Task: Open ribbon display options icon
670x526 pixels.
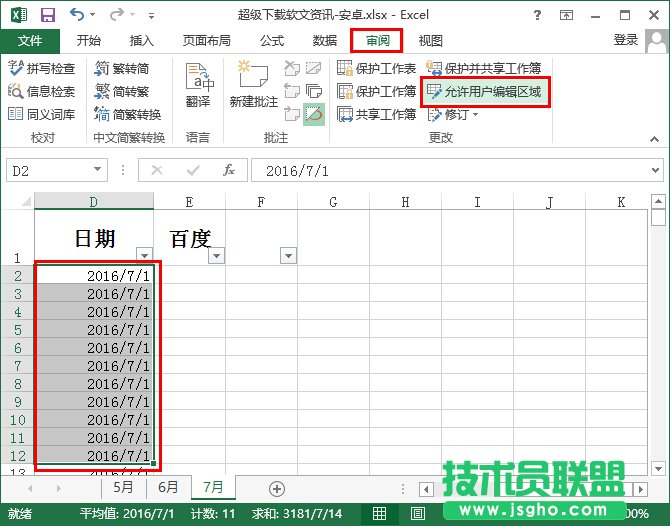Action: coord(566,16)
